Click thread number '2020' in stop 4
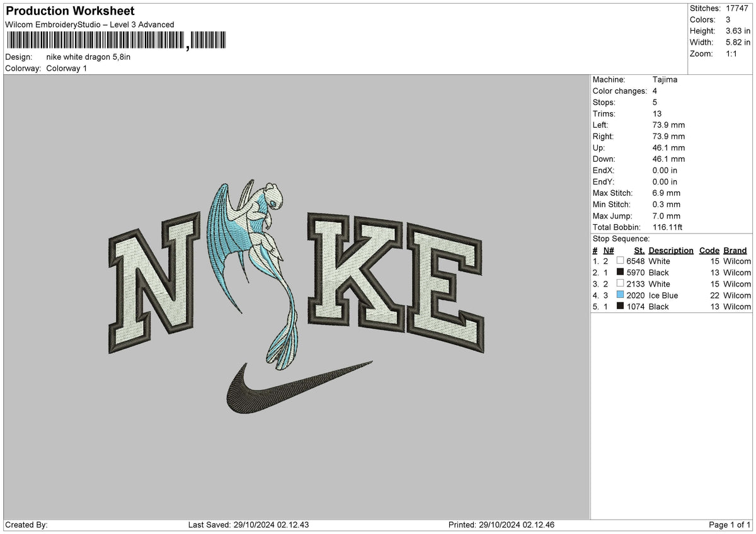 pyautogui.click(x=636, y=295)
